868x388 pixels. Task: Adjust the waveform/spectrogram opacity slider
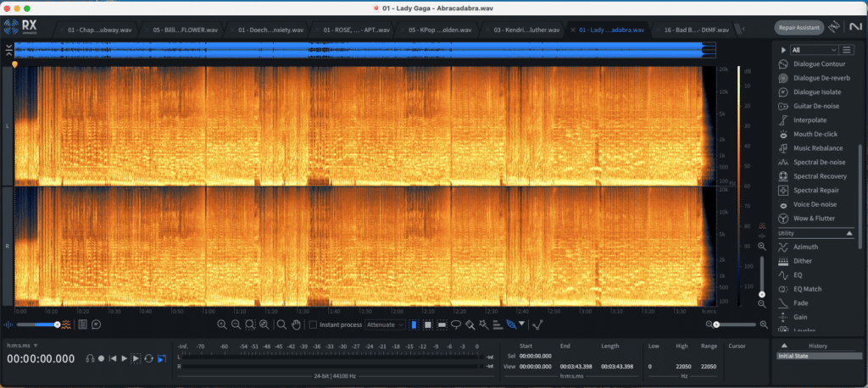(37, 325)
